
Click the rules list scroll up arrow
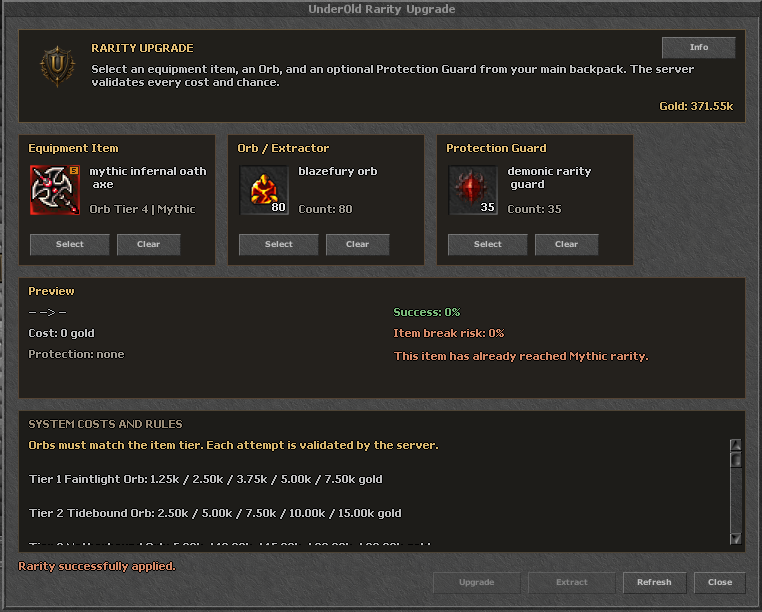pos(736,445)
